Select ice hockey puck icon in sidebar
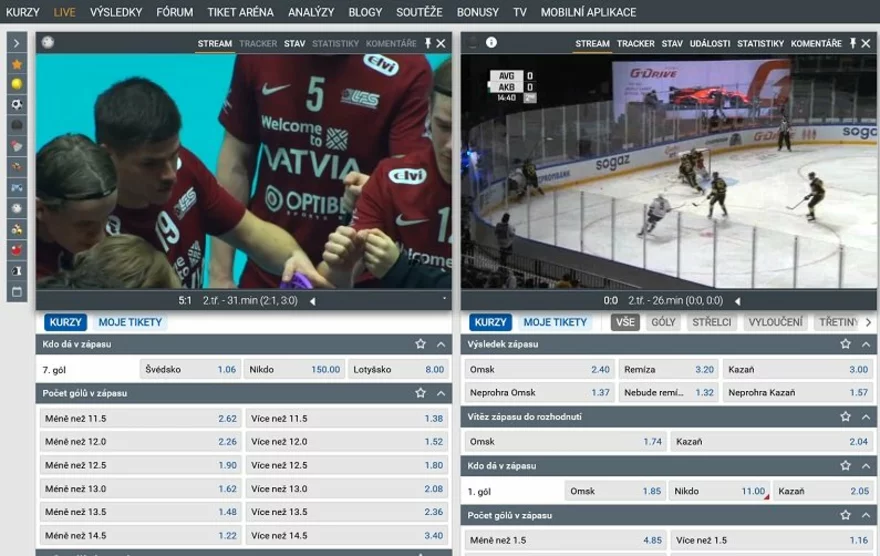This screenshot has width=880, height=556. 16,125
